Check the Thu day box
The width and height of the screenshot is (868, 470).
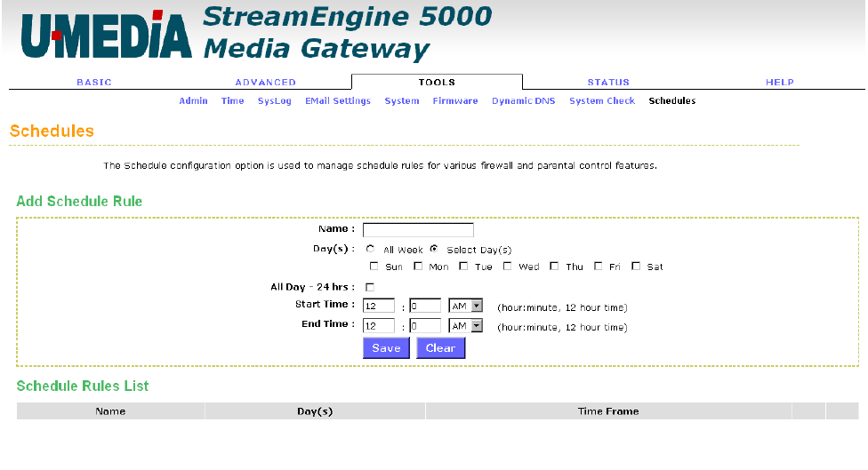click(554, 267)
